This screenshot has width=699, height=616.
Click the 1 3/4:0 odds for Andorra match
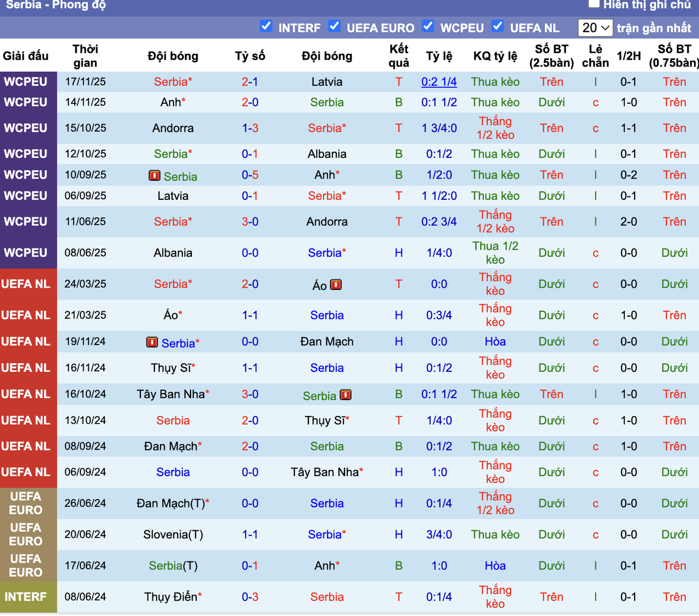pyautogui.click(x=439, y=128)
